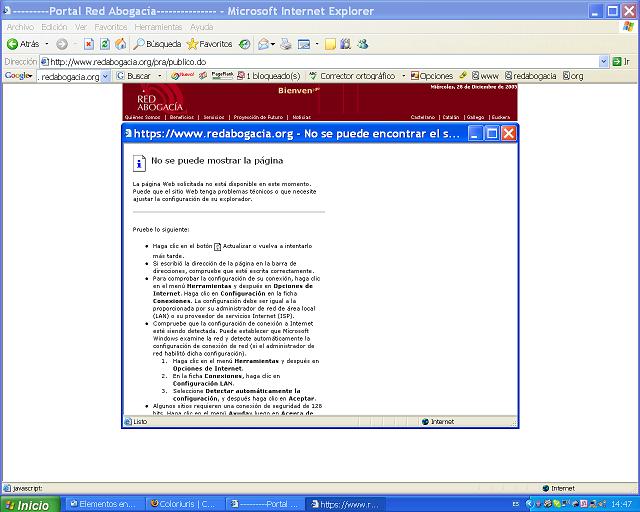Switch language to Castellano

(423, 117)
